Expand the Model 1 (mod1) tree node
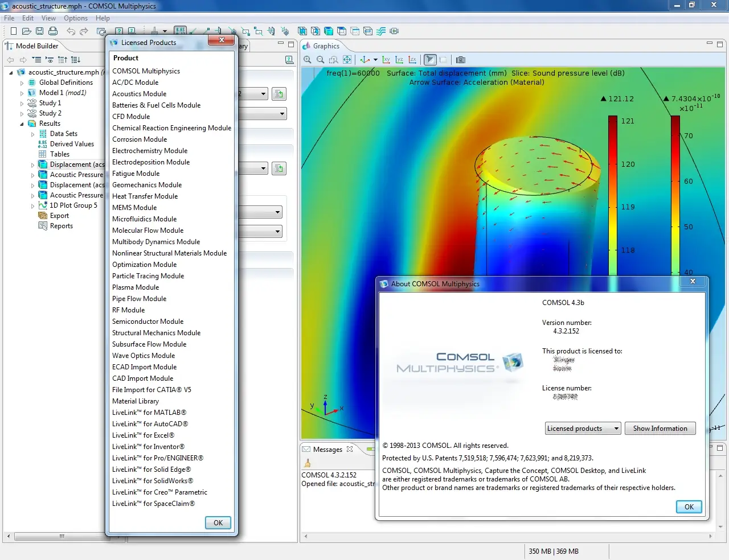This screenshot has width=729, height=560. (22, 93)
